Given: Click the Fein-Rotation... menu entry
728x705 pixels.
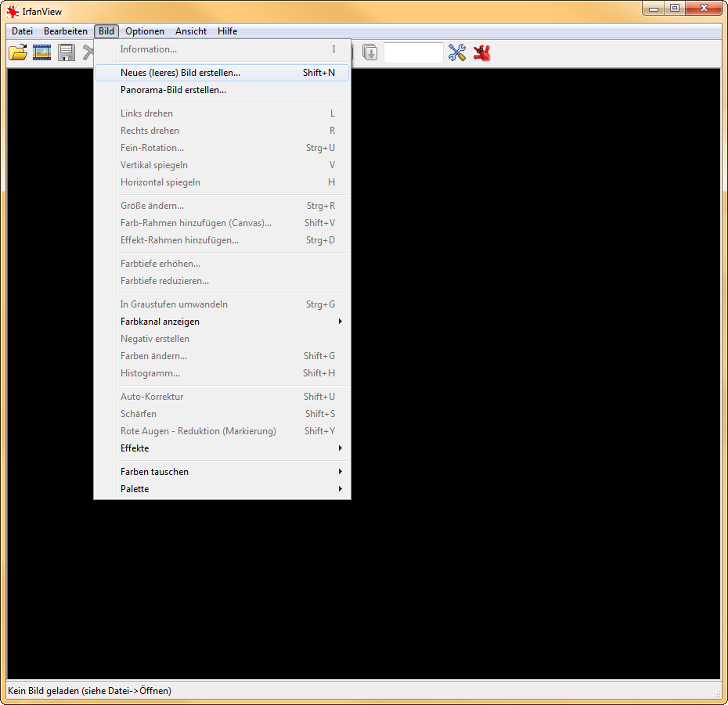Looking at the screenshot, I should pyautogui.click(x=222, y=148).
